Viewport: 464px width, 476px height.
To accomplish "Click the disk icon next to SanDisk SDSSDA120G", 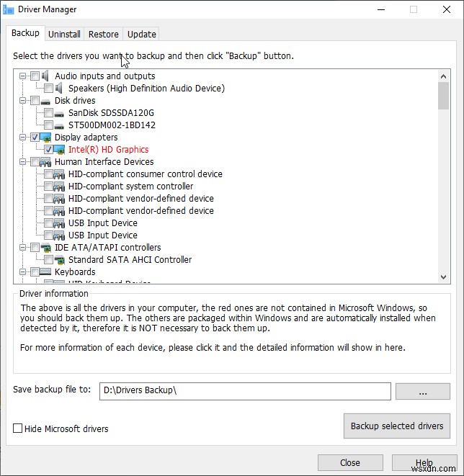I will coord(59,114).
